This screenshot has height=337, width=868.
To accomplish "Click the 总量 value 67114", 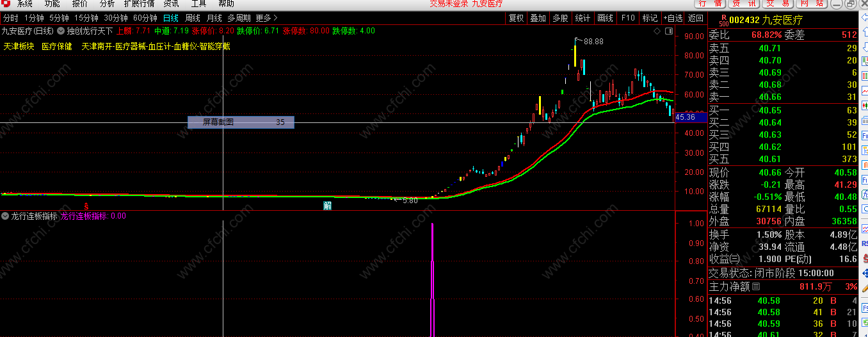I will [769, 209].
